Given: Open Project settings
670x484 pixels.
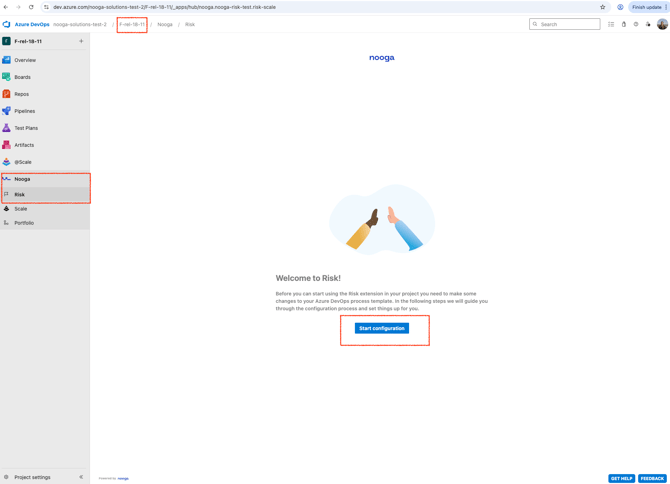Looking at the screenshot, I should pos(32,477).
